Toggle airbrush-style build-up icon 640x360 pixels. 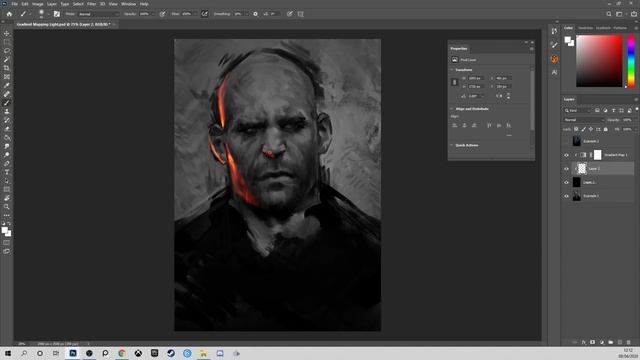204,14
